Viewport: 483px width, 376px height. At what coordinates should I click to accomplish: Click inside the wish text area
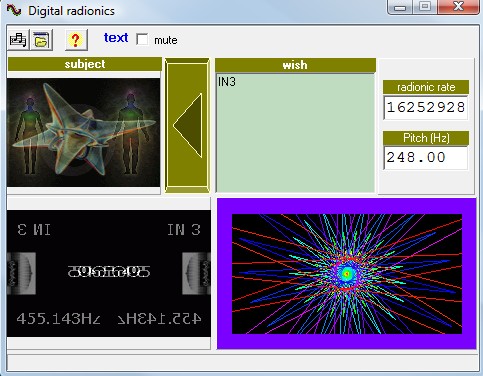295,133
